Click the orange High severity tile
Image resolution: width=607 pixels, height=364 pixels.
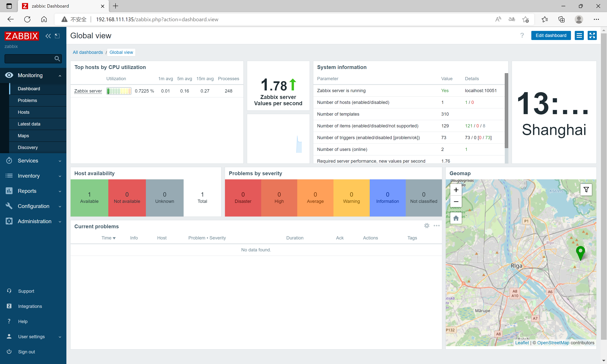[279, 198]
